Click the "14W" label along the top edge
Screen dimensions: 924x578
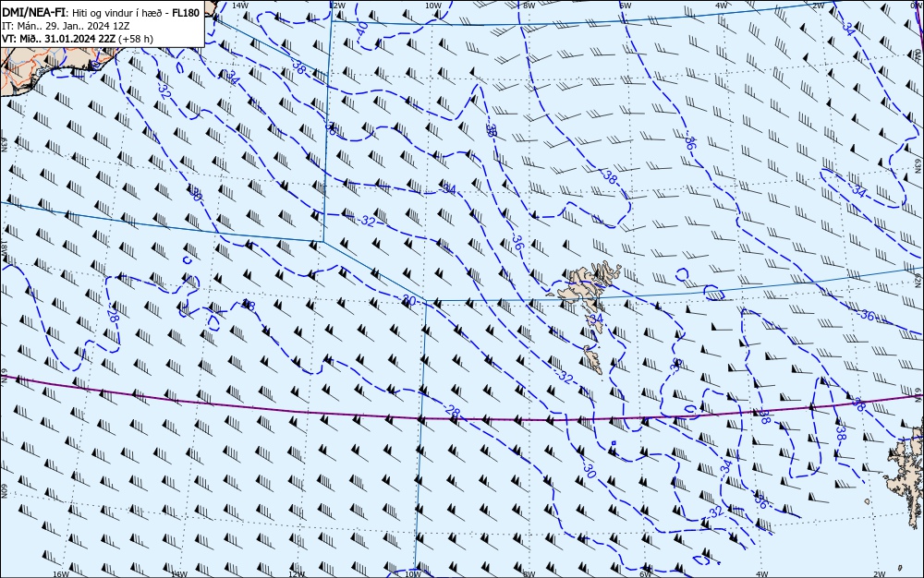tap(239, 6)
